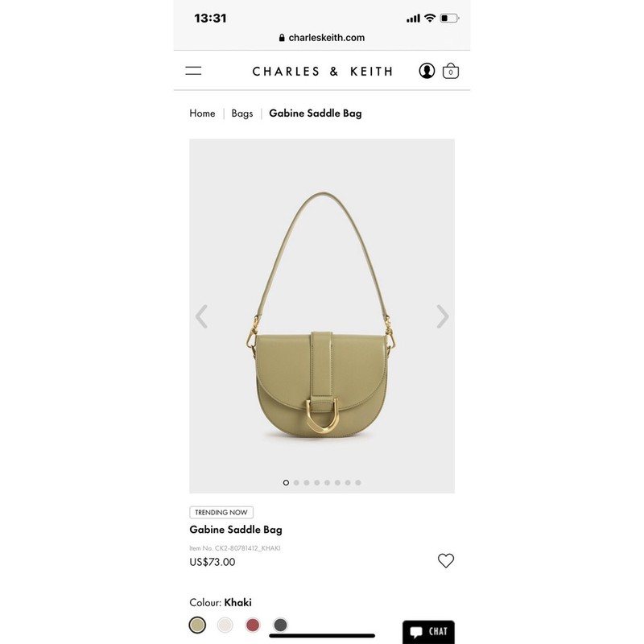
Task: Select the Khaki colour swatch
Action: point(197,625)
